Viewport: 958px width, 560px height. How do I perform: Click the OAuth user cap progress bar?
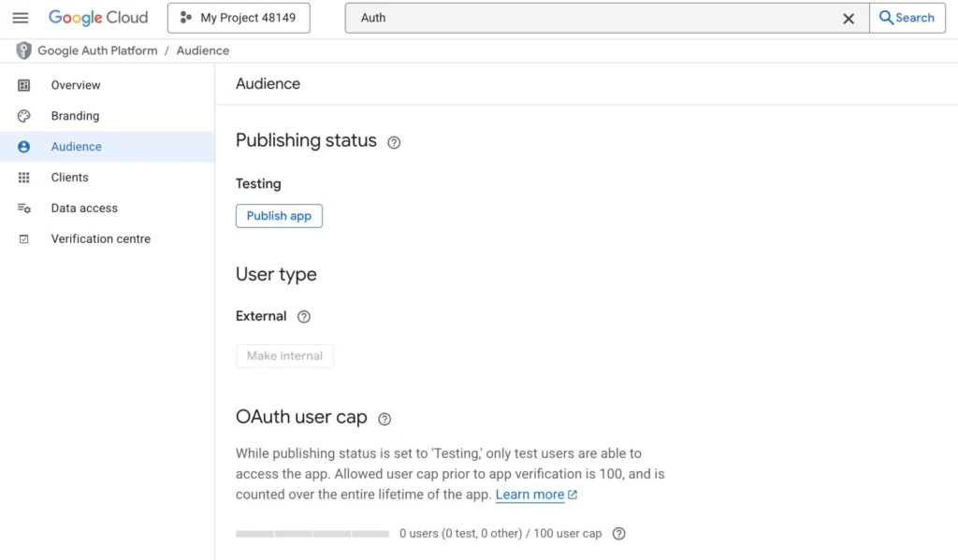pyautogui.click(x=312, y=534)
